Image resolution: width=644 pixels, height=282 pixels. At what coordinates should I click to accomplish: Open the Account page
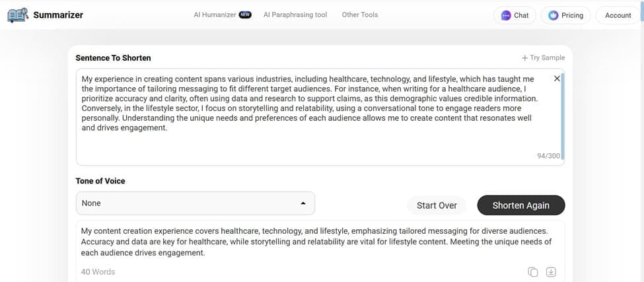click(618, 15)
